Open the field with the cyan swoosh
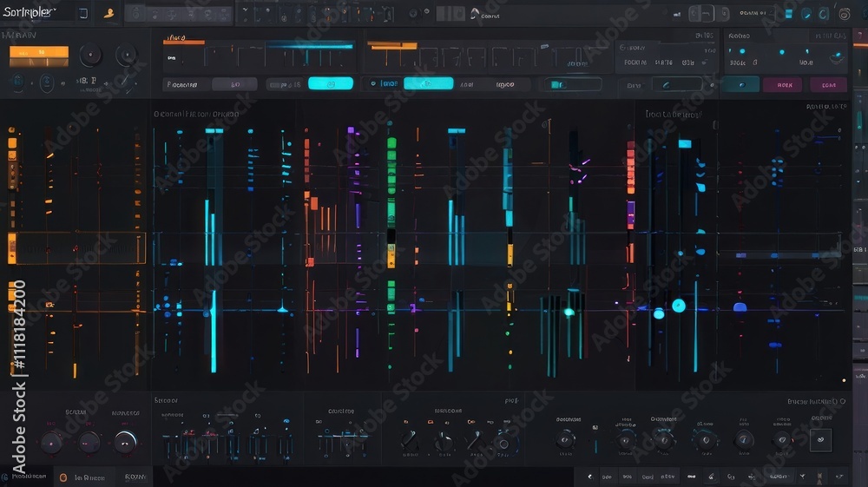Image resolution: width=868 pixels, height=487 pixels. point(676,85)
